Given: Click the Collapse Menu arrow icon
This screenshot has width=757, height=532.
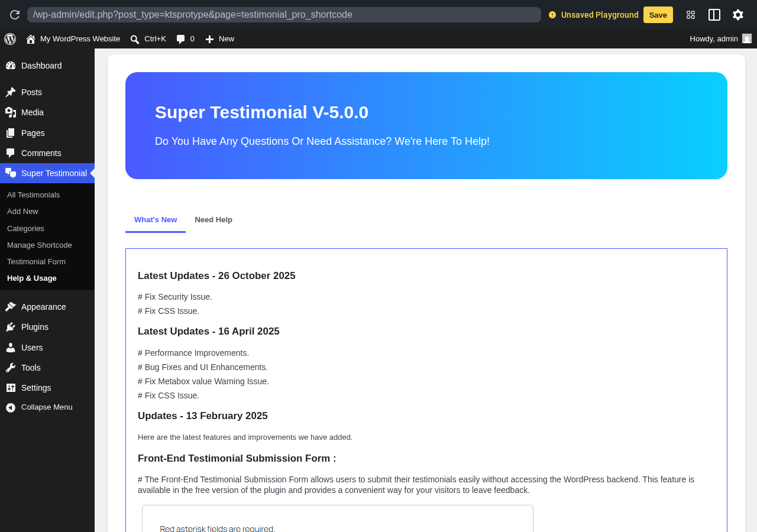Looking at the screenshot, I should pos(11,408).
